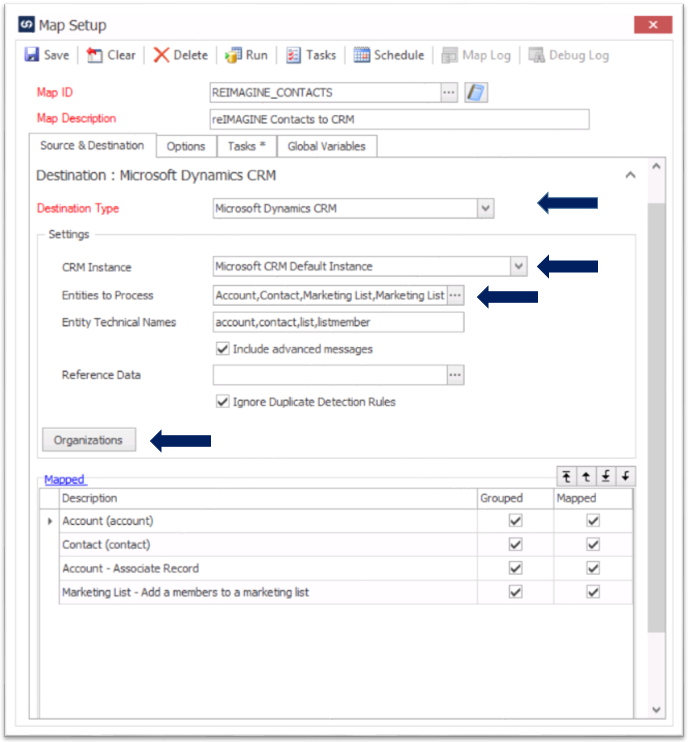Click the scrollbar down arrow
The image size is (690, 742).
(x=656, y=709)
